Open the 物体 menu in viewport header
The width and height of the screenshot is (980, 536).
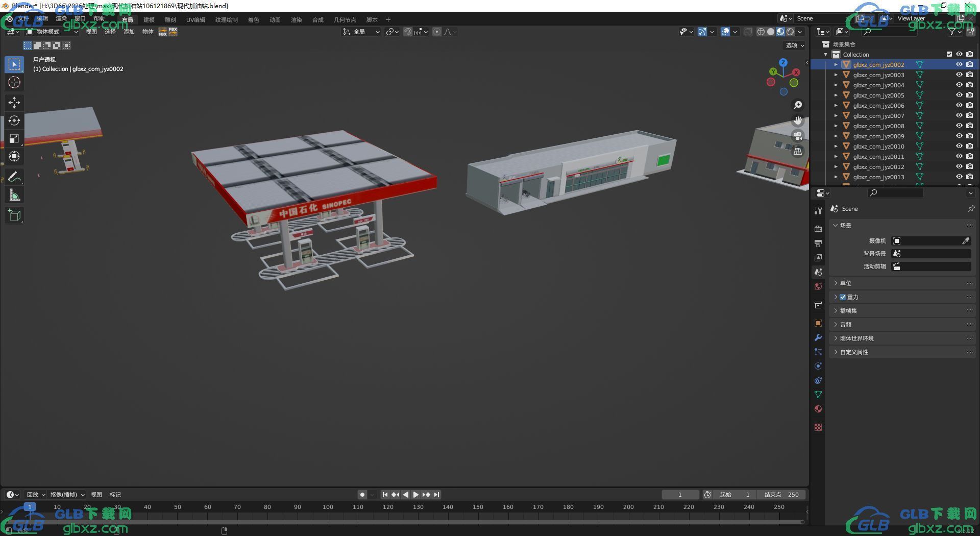[x=148, y=32]
